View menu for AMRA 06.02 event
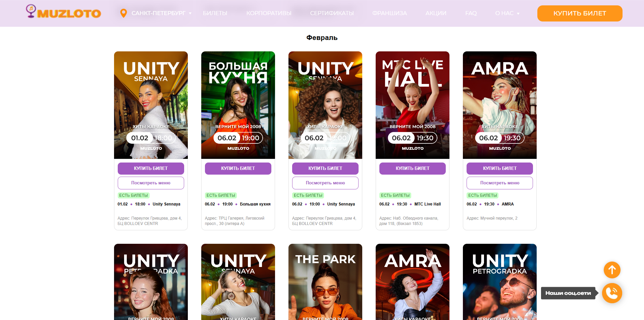This screenshot has height=320, width=644. [x=499, y=183]
